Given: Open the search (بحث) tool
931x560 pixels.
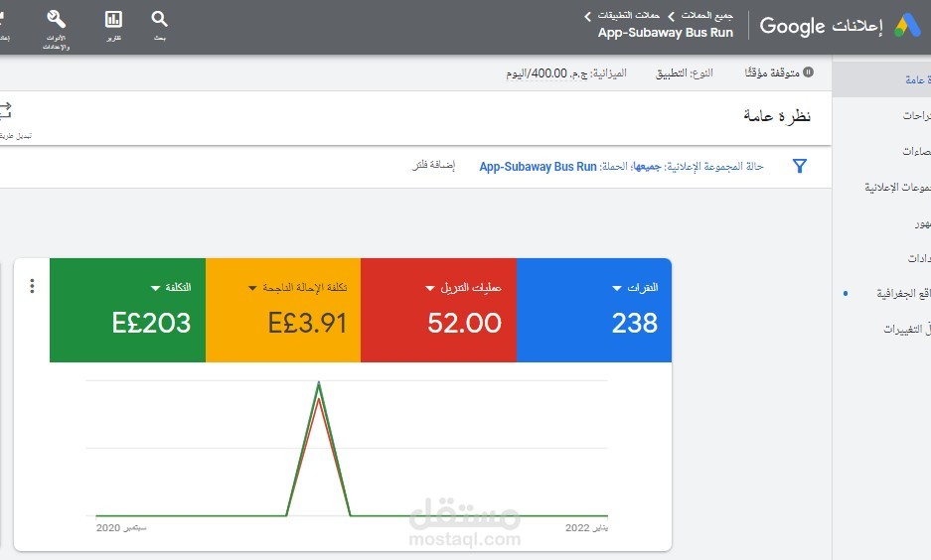Looking at the screenshot, I should [159, 26].
